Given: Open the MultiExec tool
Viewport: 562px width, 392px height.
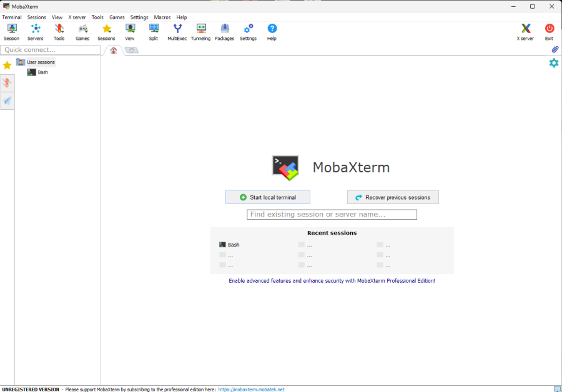Looking at the screenshot, I should pyautogui.click(x=177, y=32).
